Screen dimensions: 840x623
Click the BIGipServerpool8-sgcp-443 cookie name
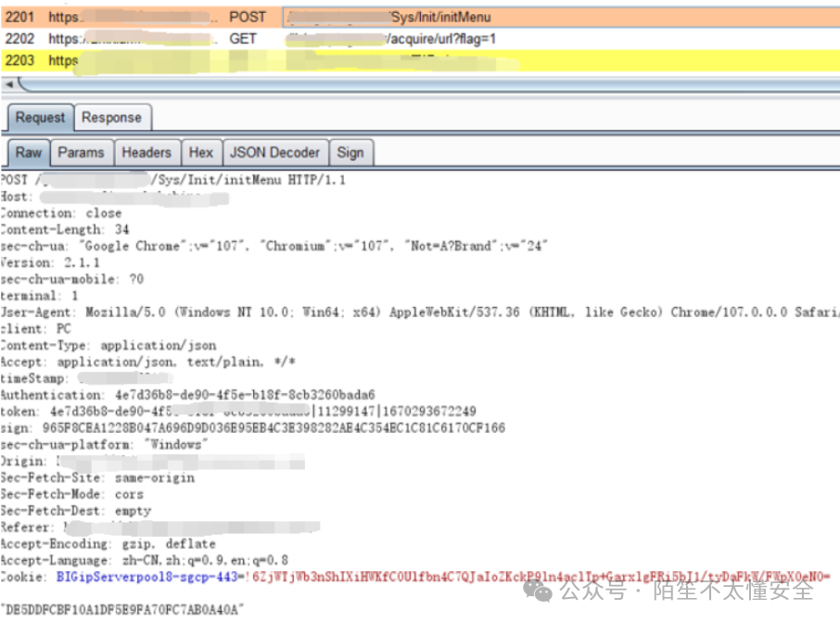coord(146,577)
